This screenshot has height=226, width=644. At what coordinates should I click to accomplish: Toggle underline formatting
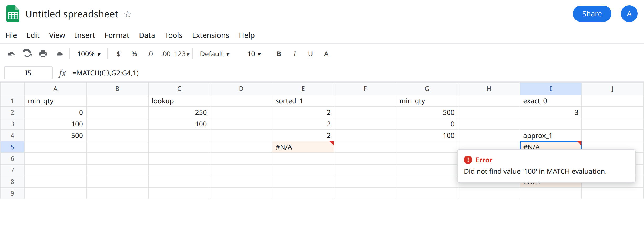click(310, 54)
